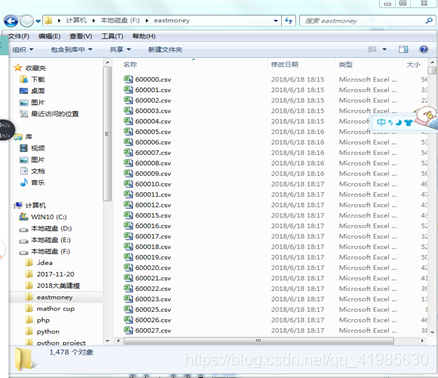This screenshot has width=438, height=378.
Task: Refresh the eastmoney folder view
Action: (289, 21)
